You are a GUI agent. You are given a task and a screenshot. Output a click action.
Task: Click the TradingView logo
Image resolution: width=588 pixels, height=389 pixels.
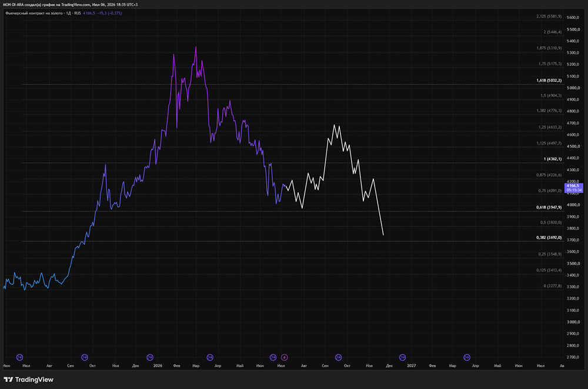(x=28, y=380)
